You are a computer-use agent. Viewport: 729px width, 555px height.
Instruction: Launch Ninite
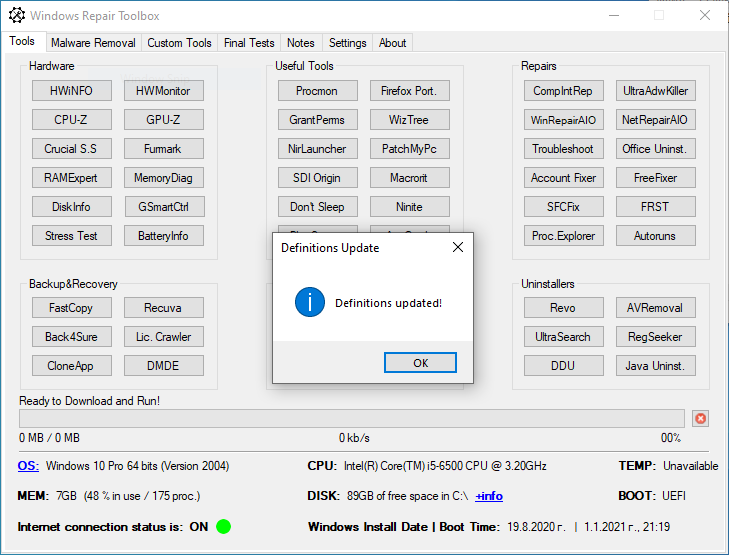coord(410,206)
